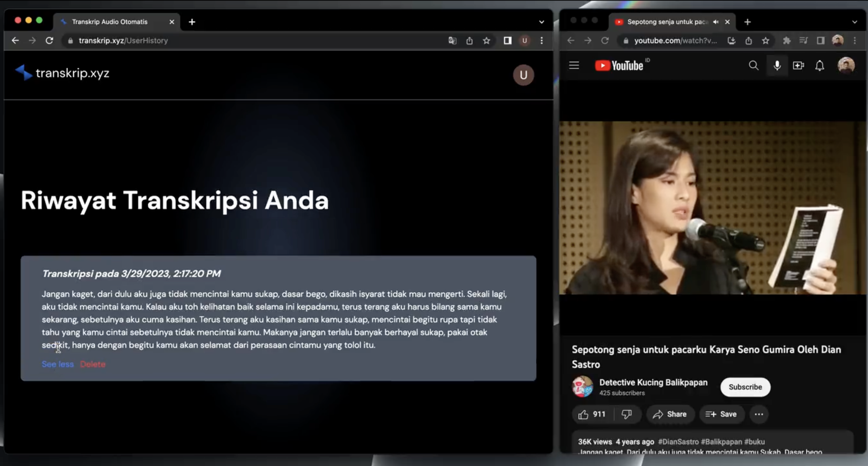Go back in transkrip.xyz browser window
Screen dimensions: 868x466
[15, 40]
